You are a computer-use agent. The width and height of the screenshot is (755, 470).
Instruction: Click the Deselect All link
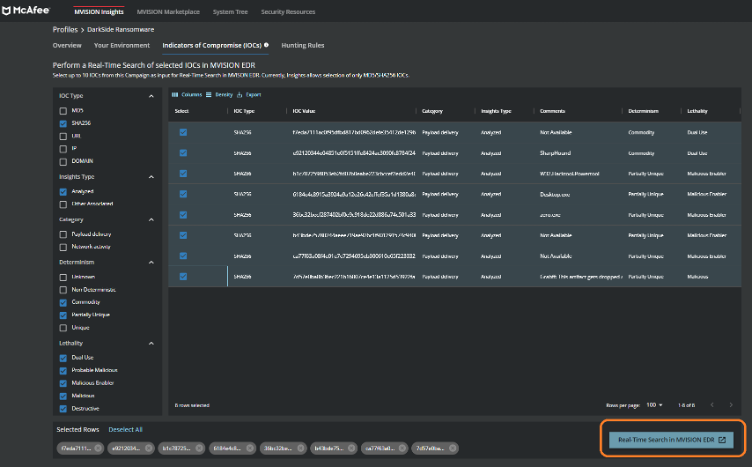pyautogui.click(x=126, y=431)
